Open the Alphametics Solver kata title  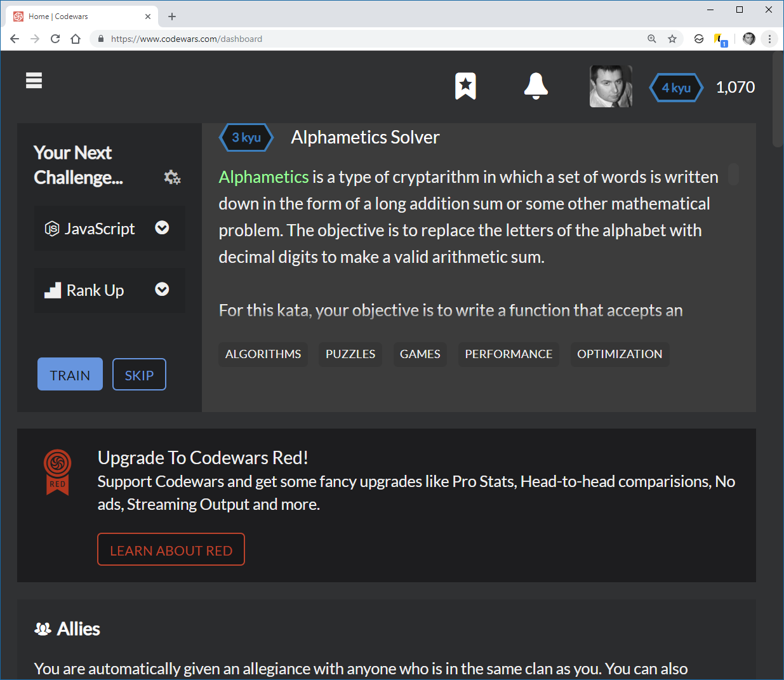[365, 137]
